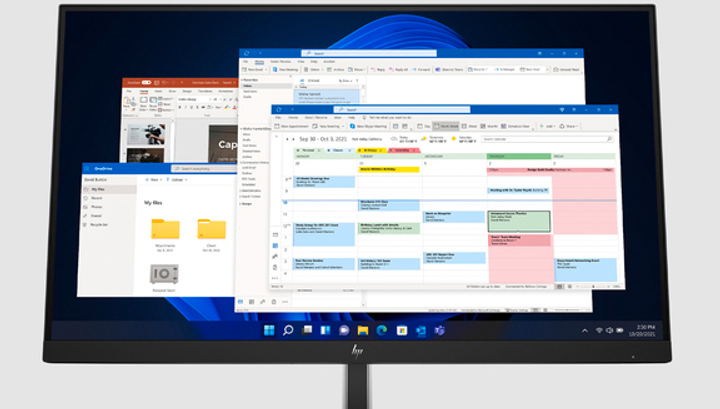Go to previous week with the back arrow
Image resolution: width=720 pixels, height=409 pixels.
tap(287, 139)
